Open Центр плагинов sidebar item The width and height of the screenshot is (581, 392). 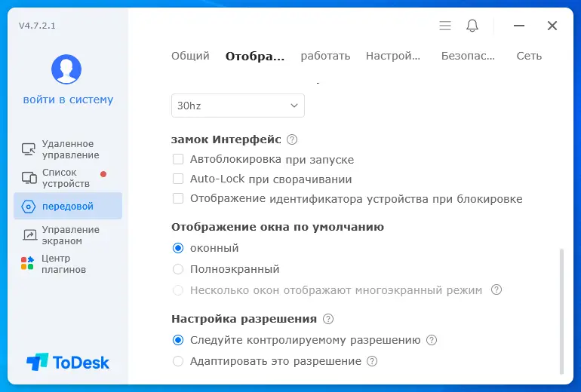pos(68,264)
